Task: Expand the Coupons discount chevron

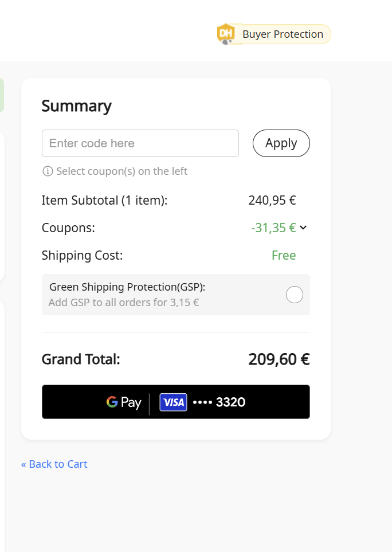Action: pyautogui.click(x=303, y=228)
